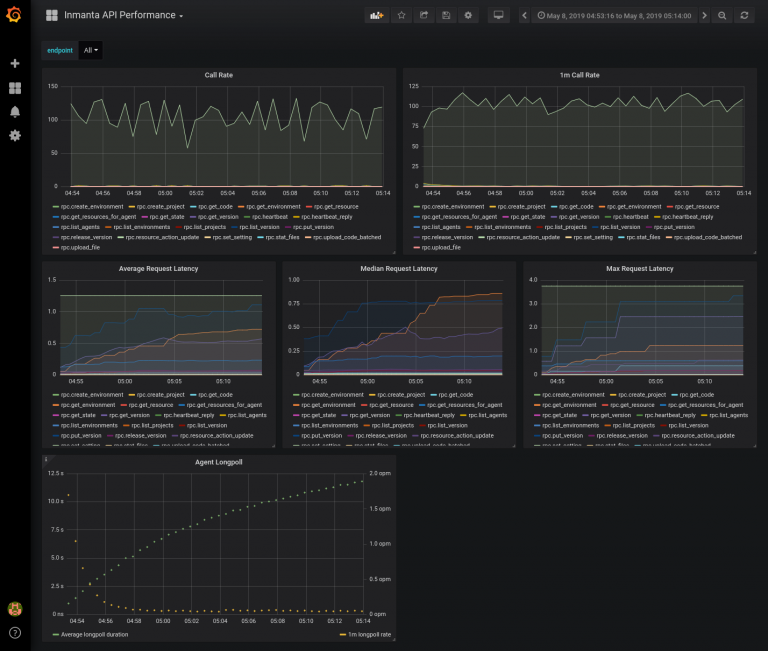The width and height of the screenshot is (768, 651).
Task: Click the Create plus icon in sidebar
Action: (x=15, y=63)
